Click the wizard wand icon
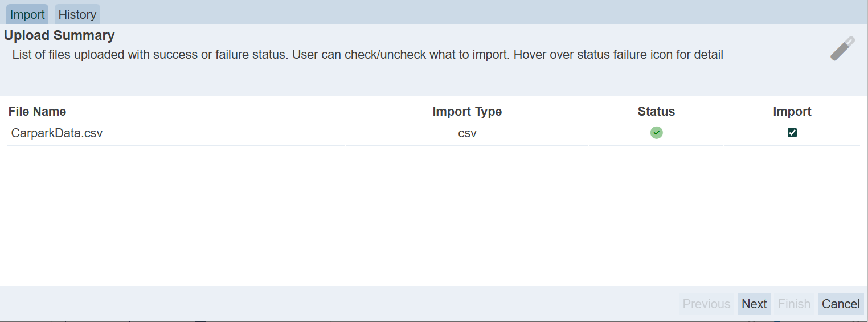The image size is (868, 322). [842, 49]
